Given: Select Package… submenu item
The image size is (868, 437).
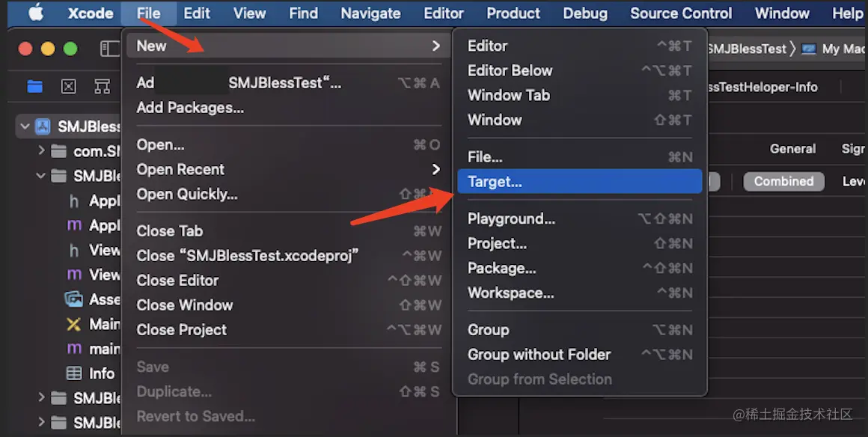Looking at the screenshot, I should tap(580, 268).
